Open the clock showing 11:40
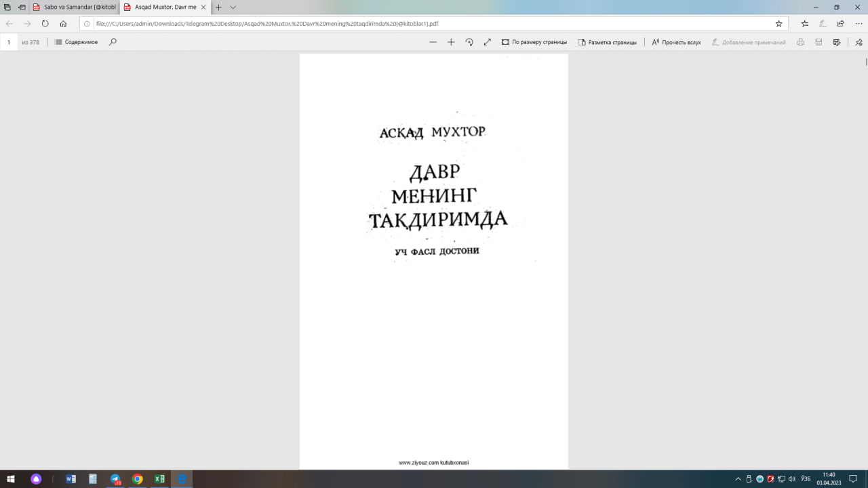 point(829,479)
